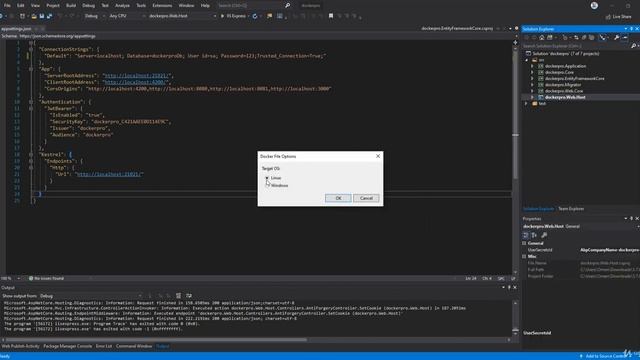The image size is (640, 360).
Task: Expand the dockerpro.Core project
Action: point(532,72)
